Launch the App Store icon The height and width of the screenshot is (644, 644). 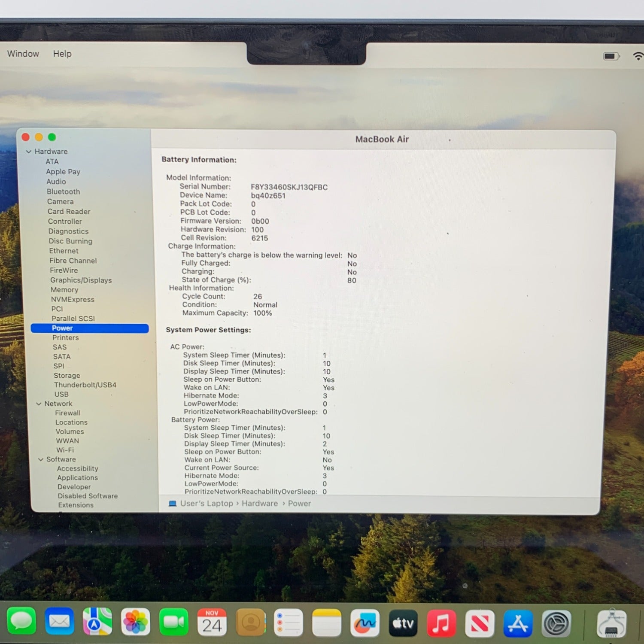[518, 623]
